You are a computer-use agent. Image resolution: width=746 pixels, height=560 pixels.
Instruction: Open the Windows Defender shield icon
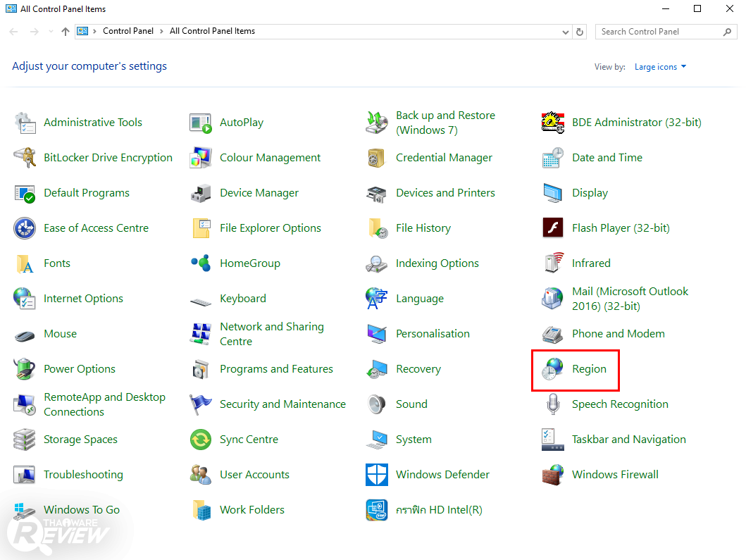377,475
